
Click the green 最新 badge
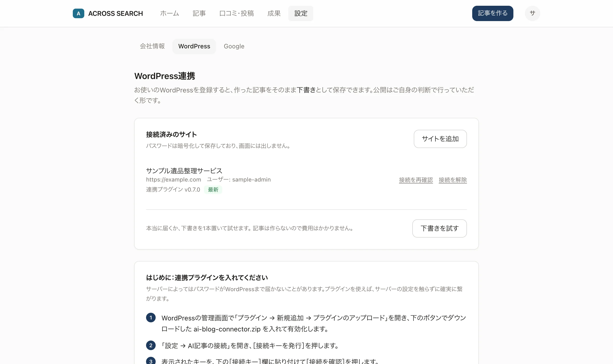(213, 190)
